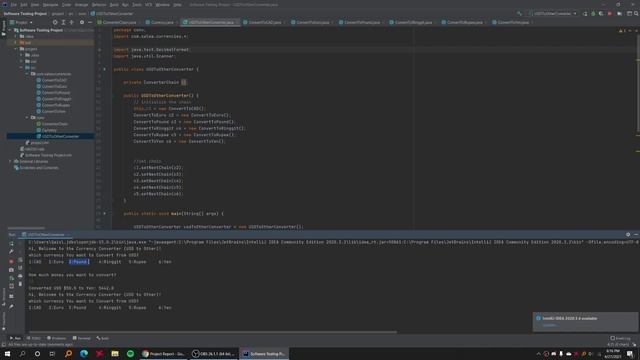
Task: Run with coverage from the top toolbar
Action: (601, 13)
